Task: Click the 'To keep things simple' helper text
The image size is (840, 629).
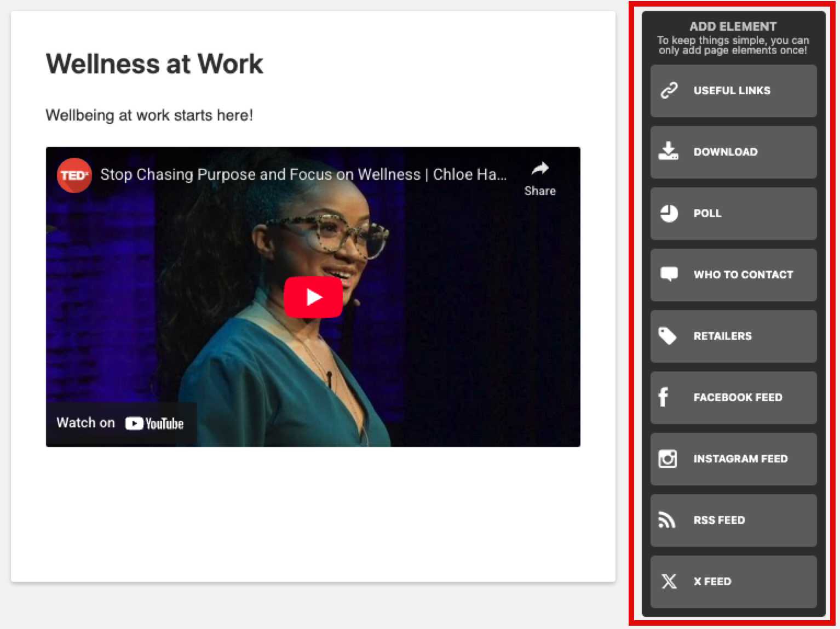Action: pyautogui.click(x=733, y=45)
